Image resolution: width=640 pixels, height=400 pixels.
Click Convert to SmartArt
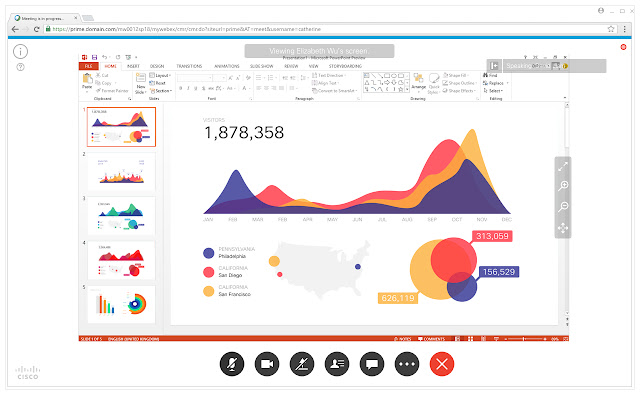pyautogui.click(x=335, y=91)
